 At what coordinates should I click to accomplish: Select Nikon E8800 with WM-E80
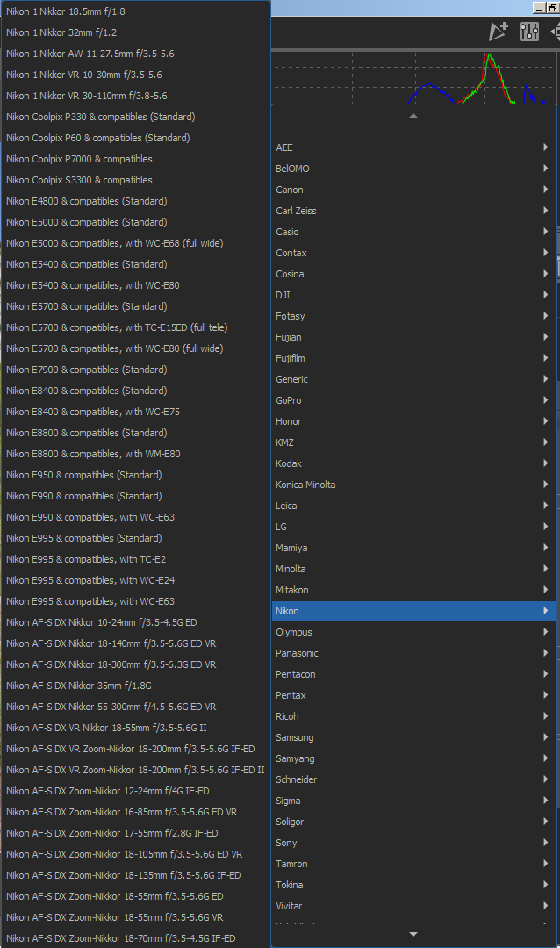[x=135, y=454]
